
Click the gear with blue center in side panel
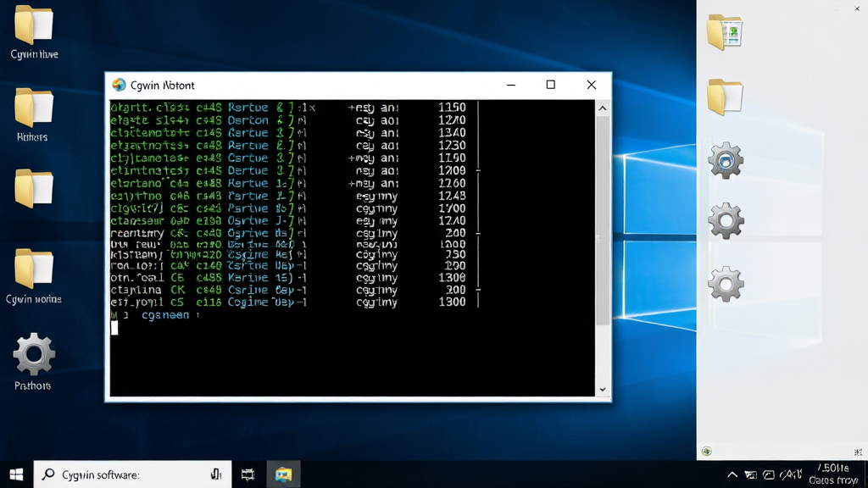click(x=726, y=160)
